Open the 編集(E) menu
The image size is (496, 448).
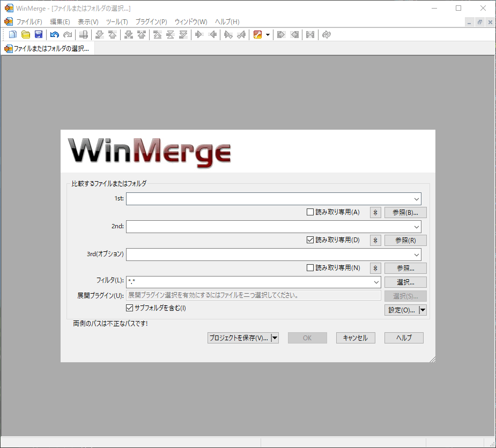[x=60, y=22]
